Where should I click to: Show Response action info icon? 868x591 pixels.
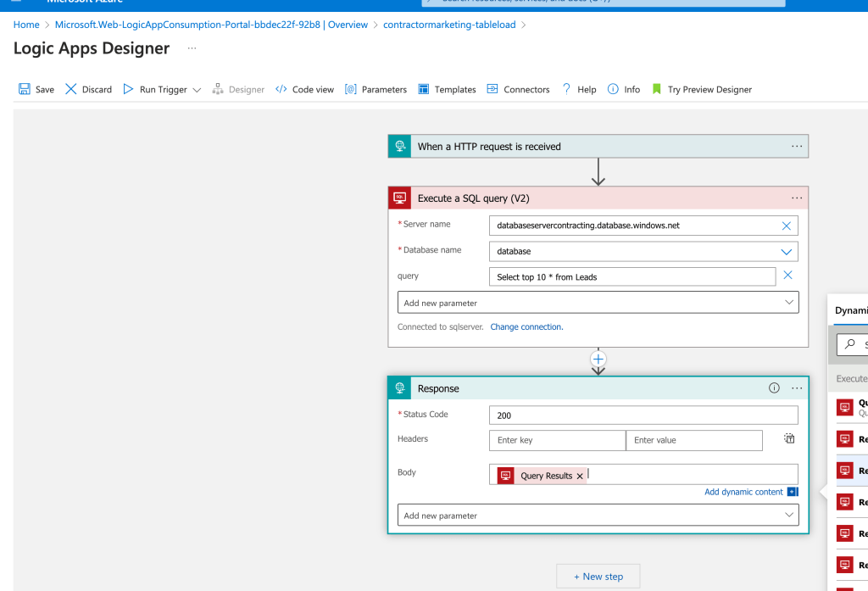pos(774,388)
